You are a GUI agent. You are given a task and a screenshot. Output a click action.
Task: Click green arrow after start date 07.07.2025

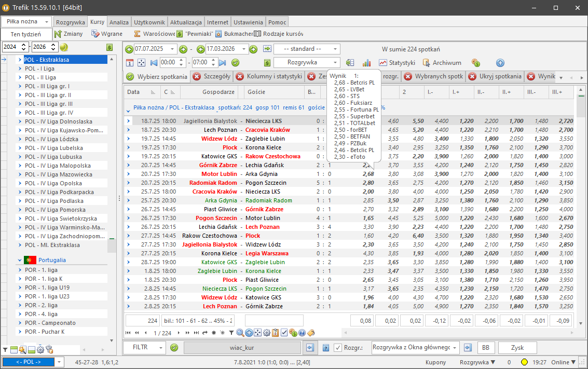tap(183, 49)
